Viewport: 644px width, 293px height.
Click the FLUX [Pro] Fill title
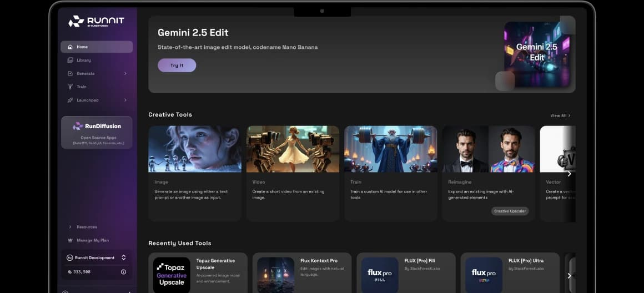(x=420, y=261)
